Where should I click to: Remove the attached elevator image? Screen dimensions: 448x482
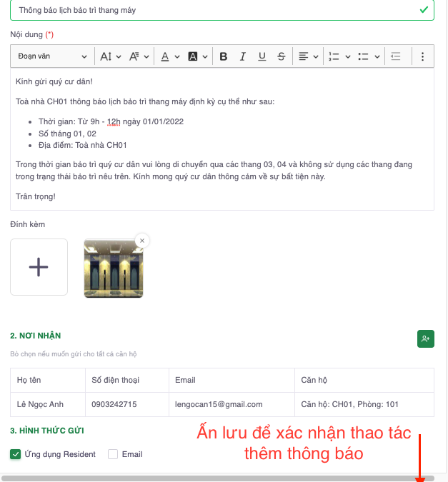(142, 241)
